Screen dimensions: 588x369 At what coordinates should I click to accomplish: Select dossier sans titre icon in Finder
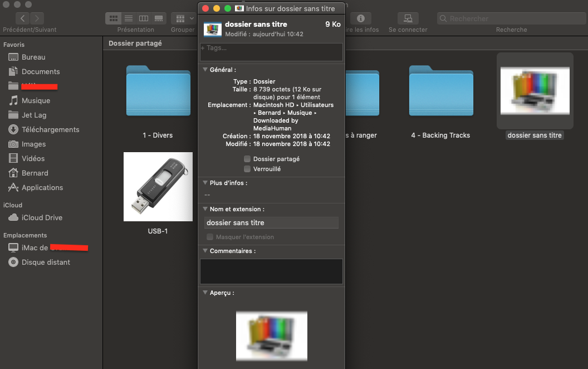pyautogui.click(x=535, y=91)
